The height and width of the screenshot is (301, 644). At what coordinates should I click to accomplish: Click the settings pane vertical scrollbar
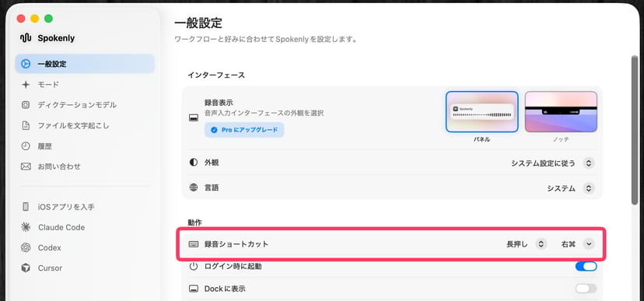point(635,130)
